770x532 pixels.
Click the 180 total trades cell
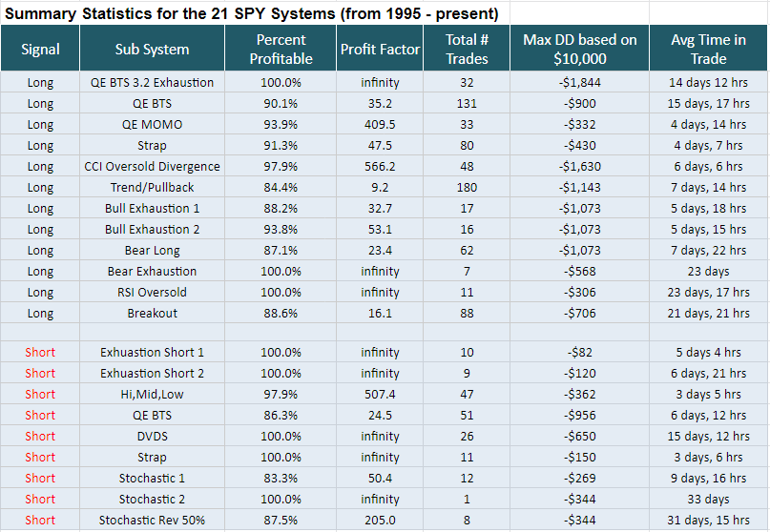(x=467, y=187)
